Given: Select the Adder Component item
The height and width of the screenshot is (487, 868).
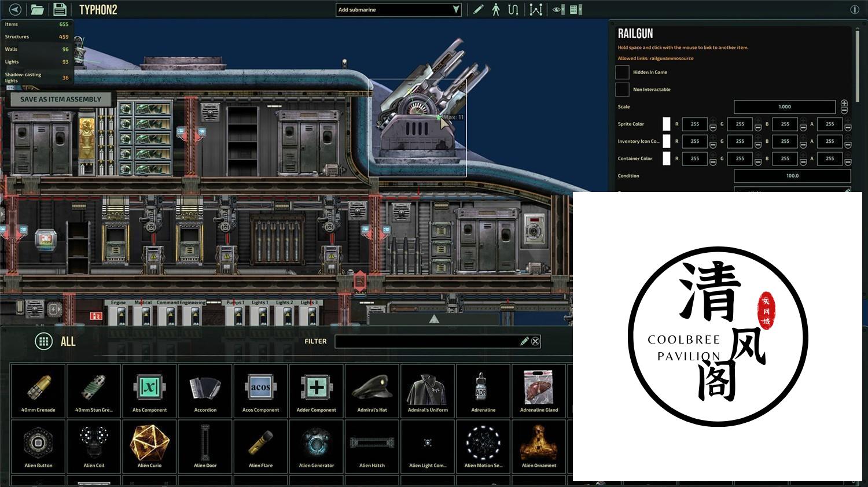Looking at the screenshot, I should (317, 390).
